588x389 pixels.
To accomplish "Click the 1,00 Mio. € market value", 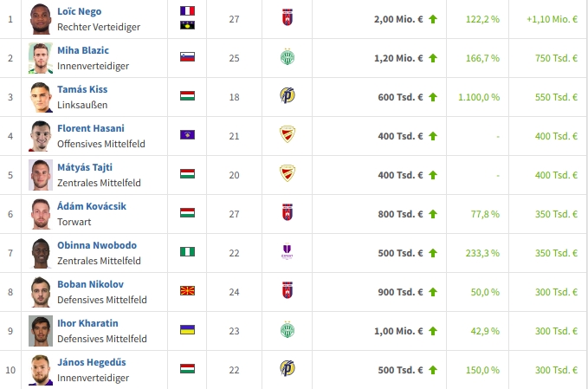I will tap(398, 331).
